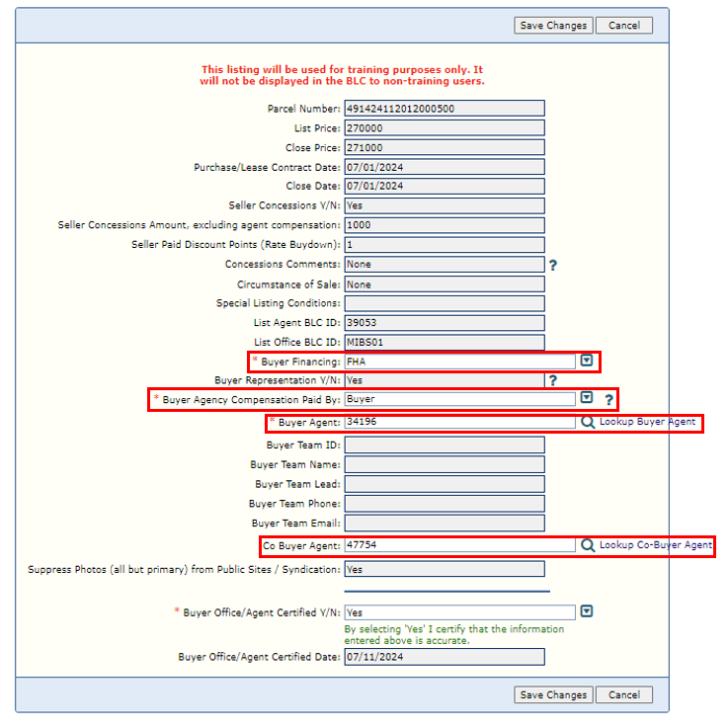Click the Parcel Number field
The height and width of the screenshot is (728, 728).
[x=445, y=109]
